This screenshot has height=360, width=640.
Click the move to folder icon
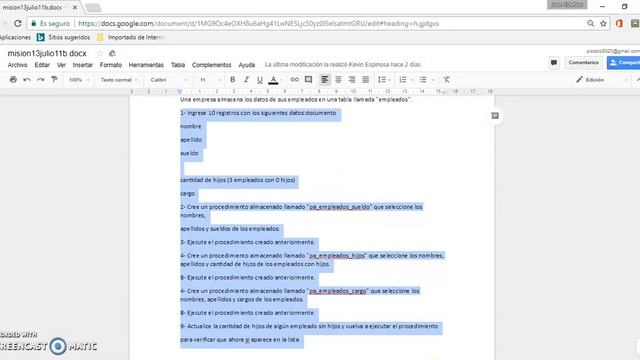click(x=112, y=53)
